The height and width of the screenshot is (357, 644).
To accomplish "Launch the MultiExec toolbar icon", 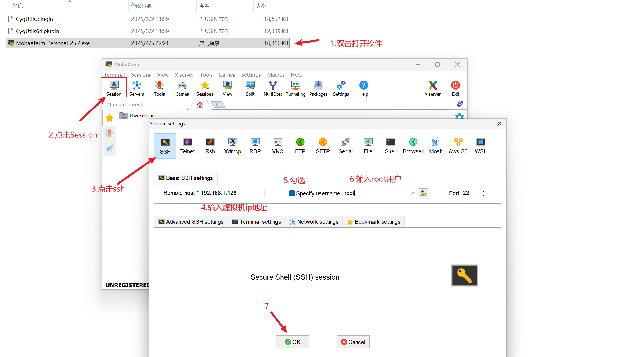I will pos(273,88).
